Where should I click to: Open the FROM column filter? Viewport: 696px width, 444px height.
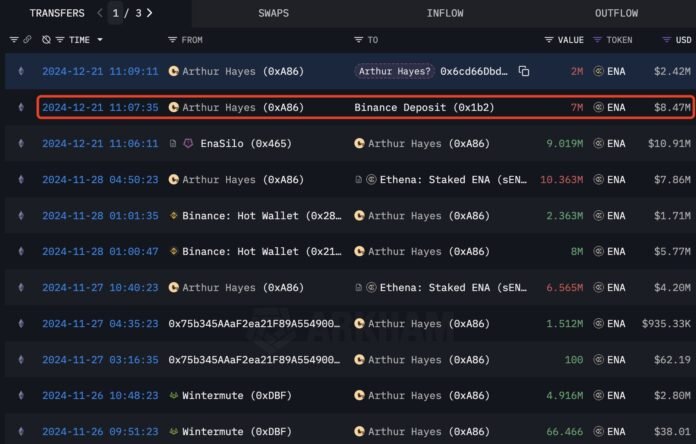coord(172,40)
